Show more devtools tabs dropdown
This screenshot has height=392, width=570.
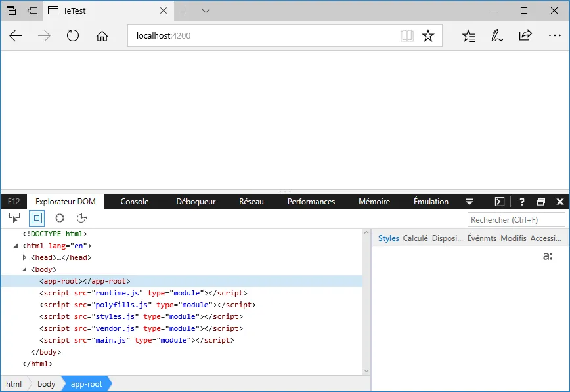tap(470, 202)
